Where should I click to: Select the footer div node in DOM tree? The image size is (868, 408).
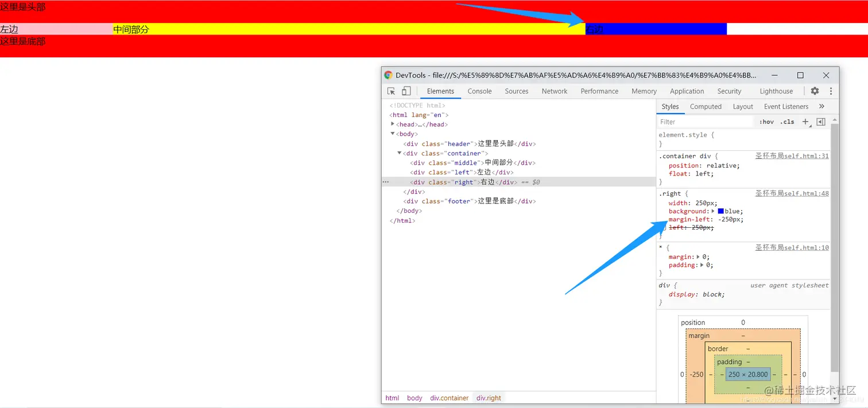(x=470, y=201)
